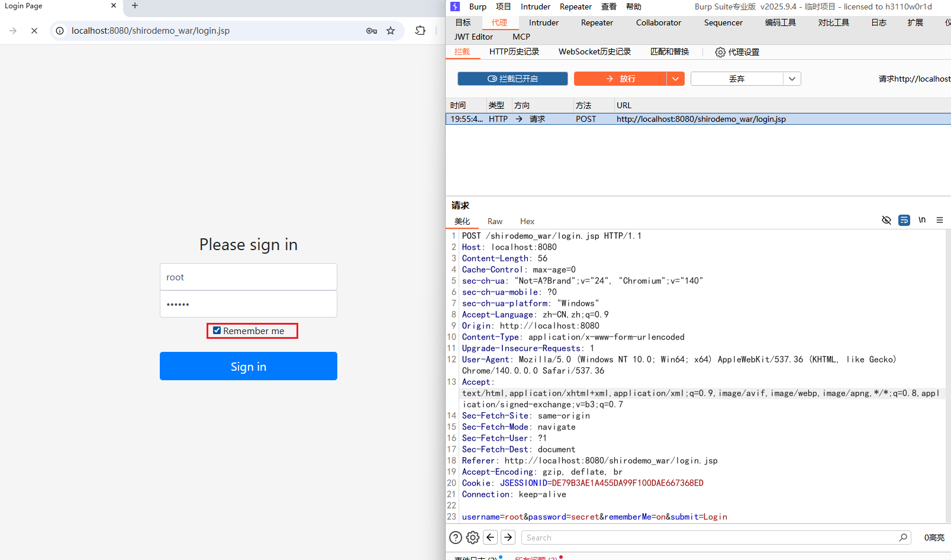Image resolution: width=951 pixels, height=560 pixels.
Task: Bookmark this page with star icon
Action: pyautogui.click(x=391, y=31)
